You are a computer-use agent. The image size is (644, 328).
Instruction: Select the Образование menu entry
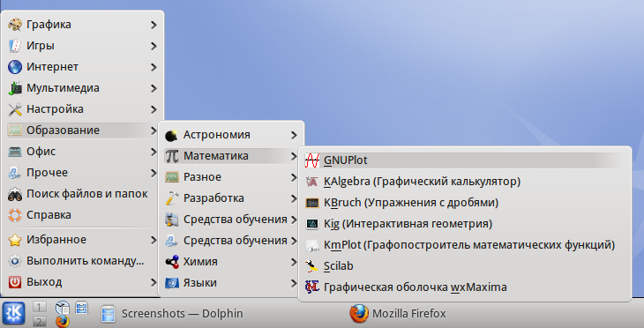pos(83,130)
